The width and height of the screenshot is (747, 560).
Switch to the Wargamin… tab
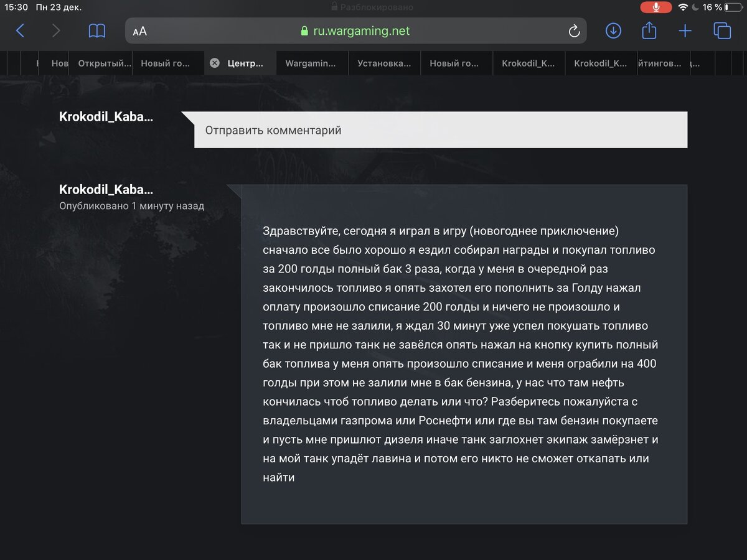coord(311,63)
